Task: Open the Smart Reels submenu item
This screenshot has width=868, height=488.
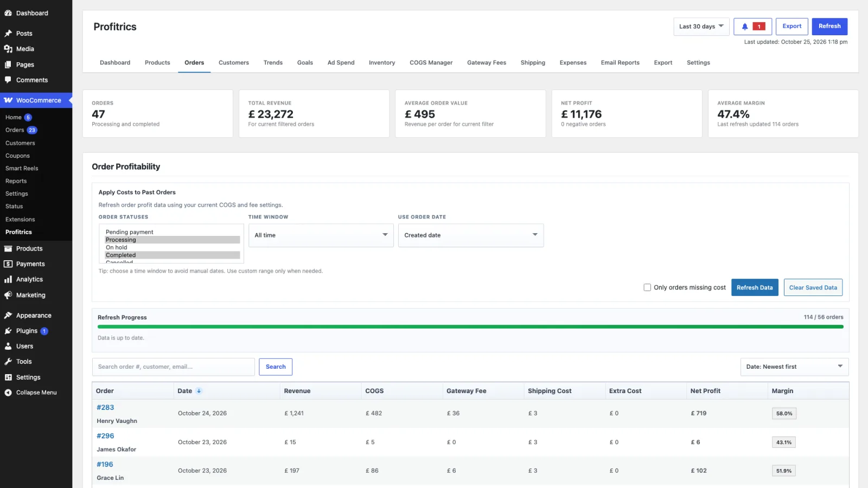Action: coord(22,168)
